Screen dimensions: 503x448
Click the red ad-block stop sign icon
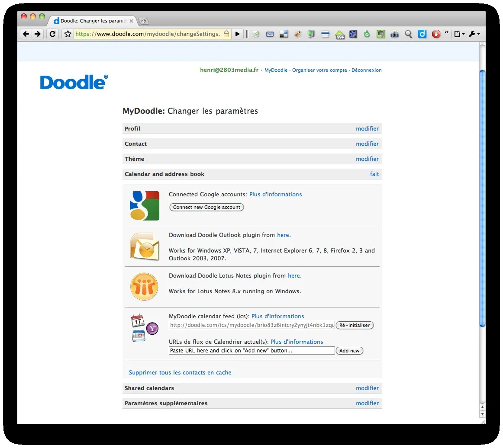(436, 34)
